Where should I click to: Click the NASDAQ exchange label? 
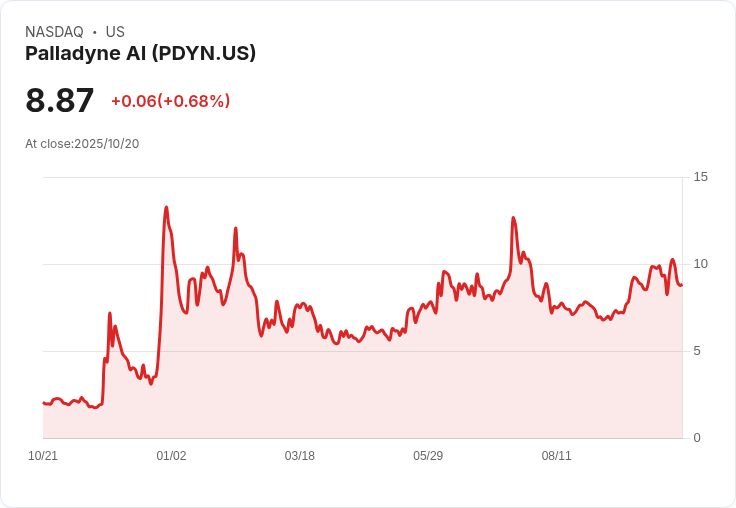click(x=54, y=32)
